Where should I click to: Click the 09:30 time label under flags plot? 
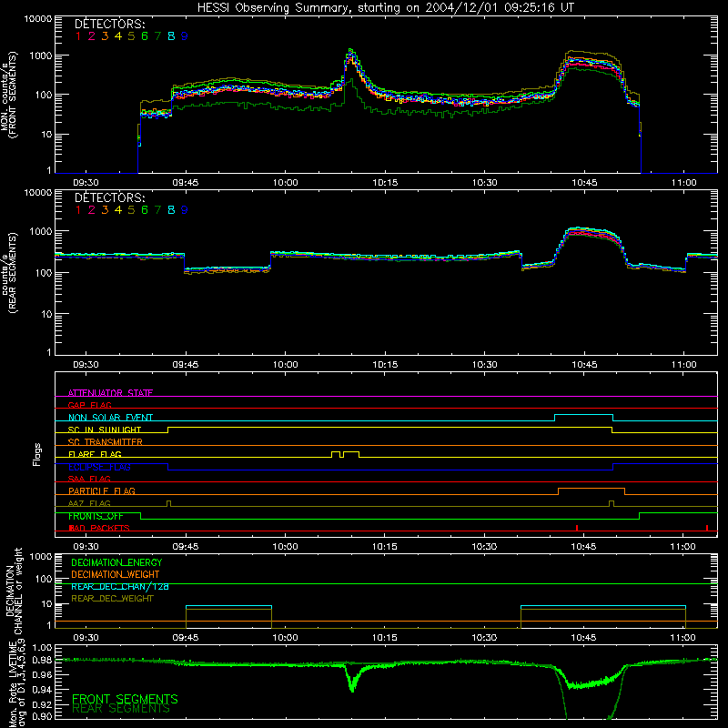pos(86,547)
